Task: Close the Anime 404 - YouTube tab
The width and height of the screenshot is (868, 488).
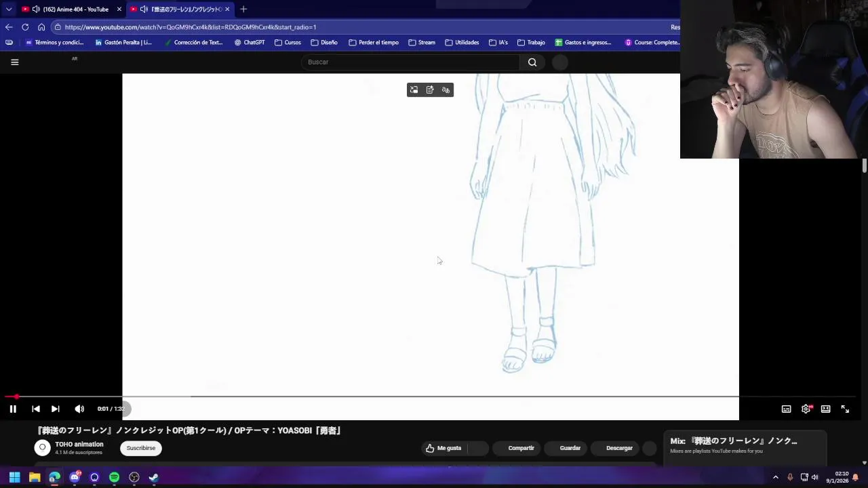Action: click(119, 9)
